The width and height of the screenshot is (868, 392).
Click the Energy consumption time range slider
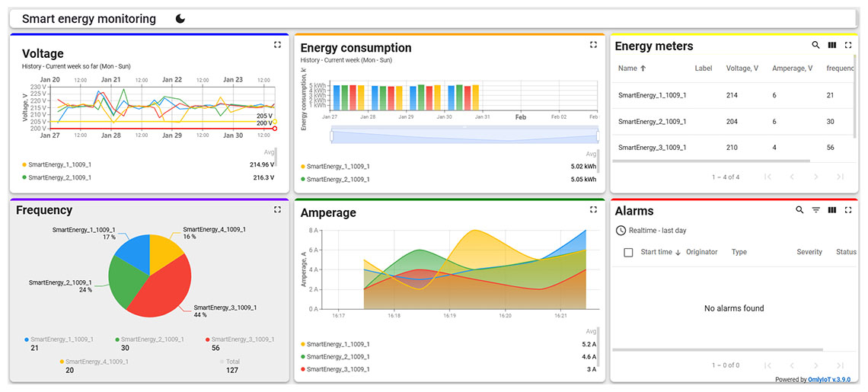[x=464, y=135]
